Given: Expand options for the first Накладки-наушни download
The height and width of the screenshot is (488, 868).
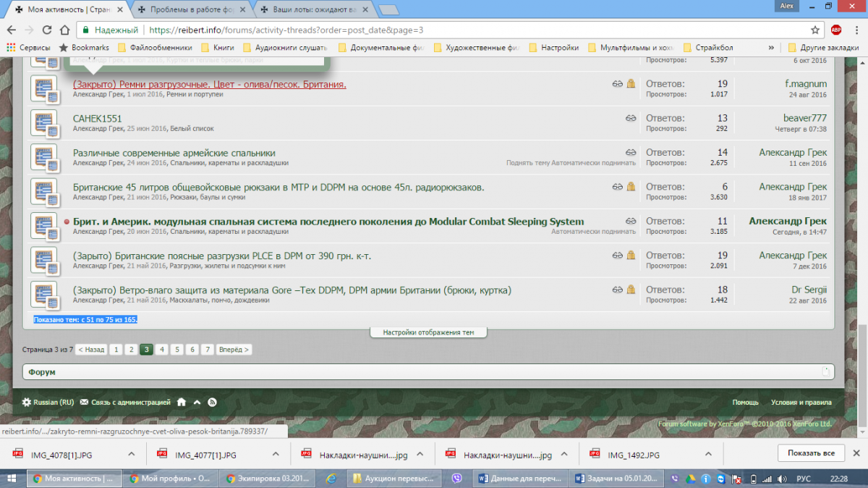Looking at the screenshot, I should coord(421,454).
